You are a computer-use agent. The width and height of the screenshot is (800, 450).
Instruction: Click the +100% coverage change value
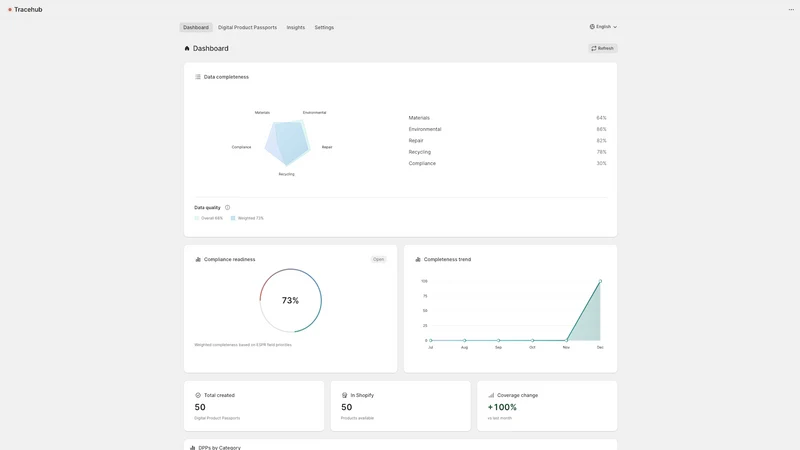tap(502, 407)
